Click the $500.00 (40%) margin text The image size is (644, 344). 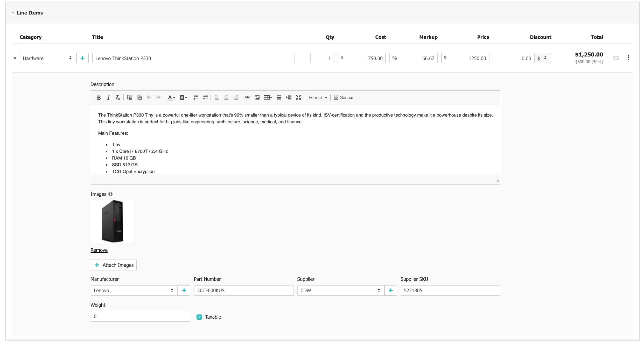tap(589, 62)
